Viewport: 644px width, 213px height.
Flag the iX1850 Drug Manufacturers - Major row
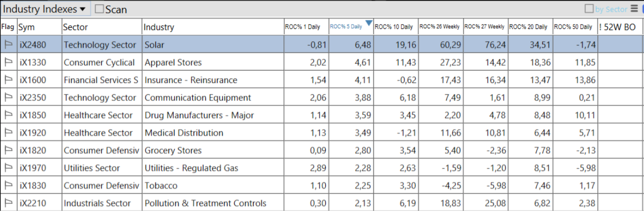point(9,116)
